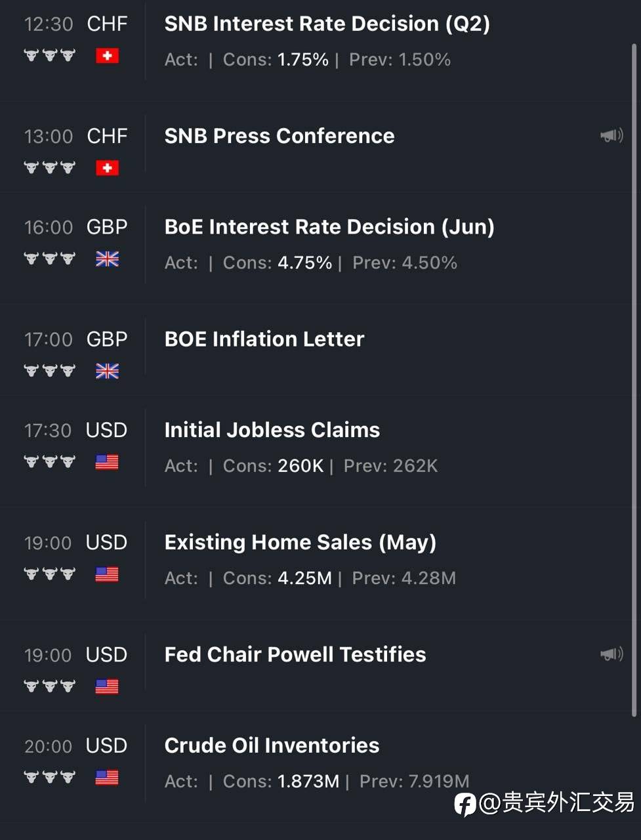Click the bull-head importance icons for Initial Jobless Claims
The height and width of the screenshot is (840, 641).
coord(50,462)
